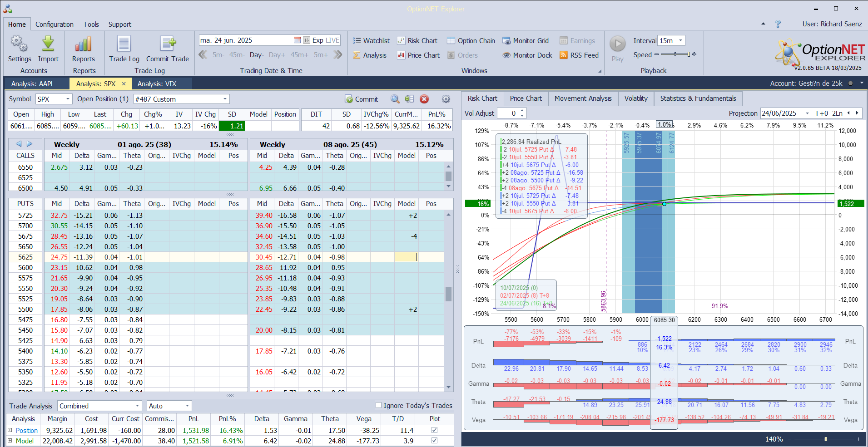Open analysis panel settings gear
Image resolution: width=868 pixels, height=447 pixels.
pos(446,99)
